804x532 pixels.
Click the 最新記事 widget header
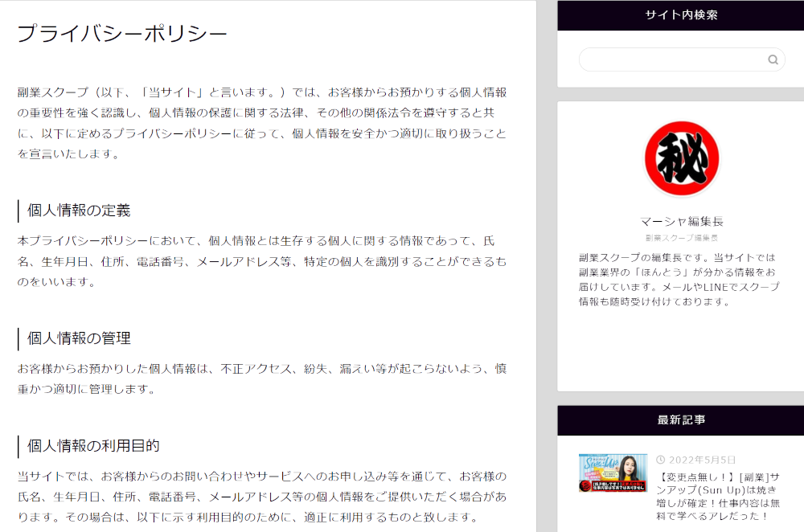(681, 419)
